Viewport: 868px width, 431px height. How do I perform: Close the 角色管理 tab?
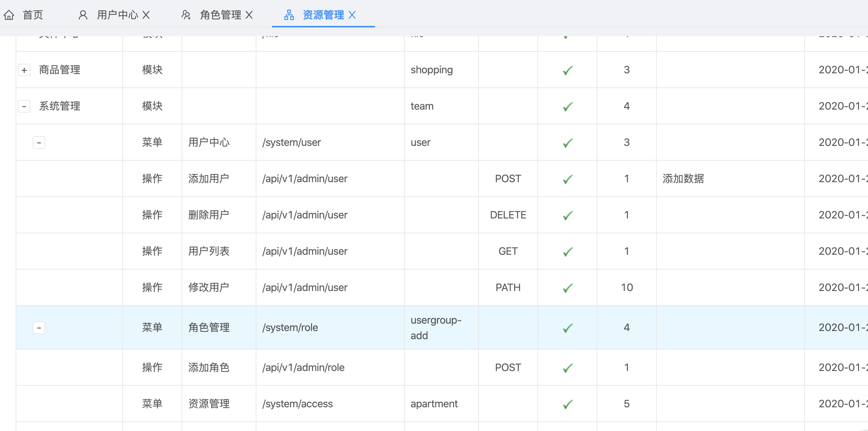[x=249, y=15]
